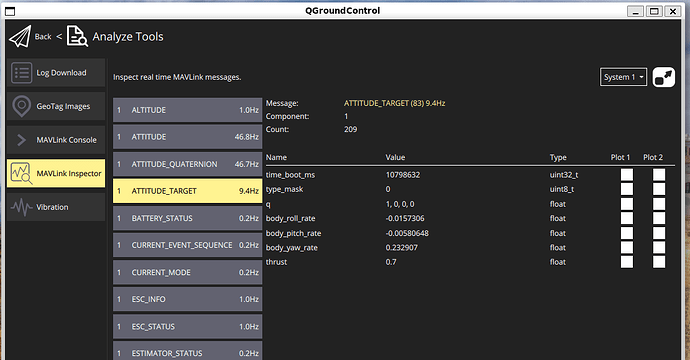The width and height of the screenshot is (690, 360).
Task: Select the GeoTag Images pin icon
Action: tap(22, 107)
